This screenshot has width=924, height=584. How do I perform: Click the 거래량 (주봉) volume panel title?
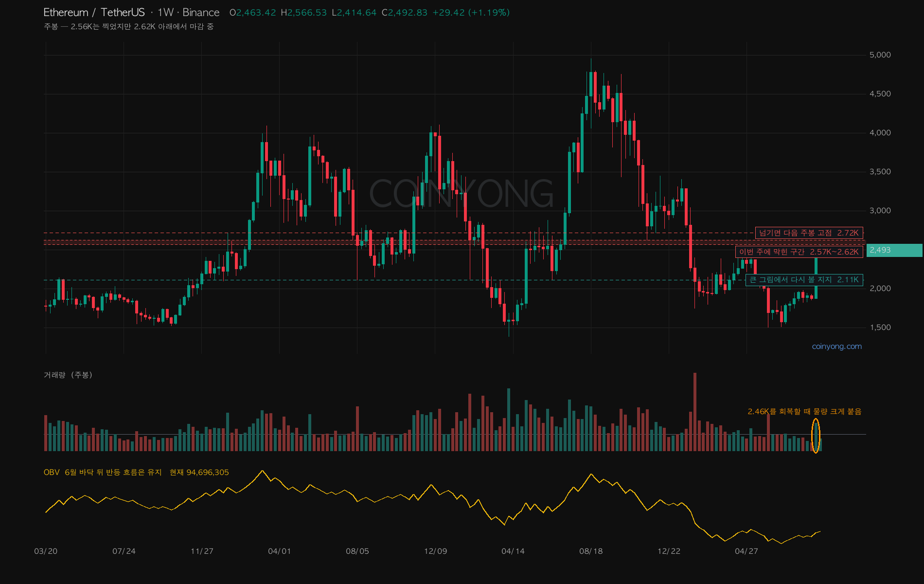coord(68,375)
